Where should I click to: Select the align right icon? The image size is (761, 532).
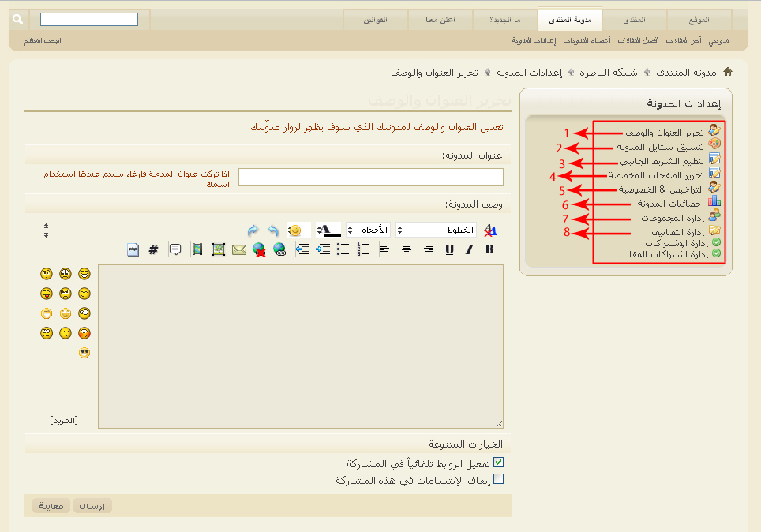coord(427,249)
